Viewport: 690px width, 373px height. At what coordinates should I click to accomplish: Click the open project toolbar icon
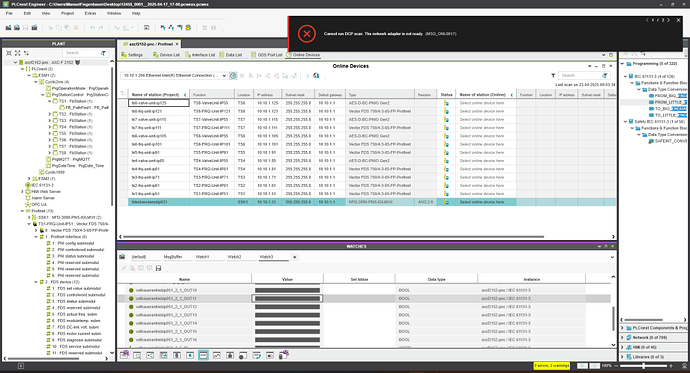tap(17, 27)
